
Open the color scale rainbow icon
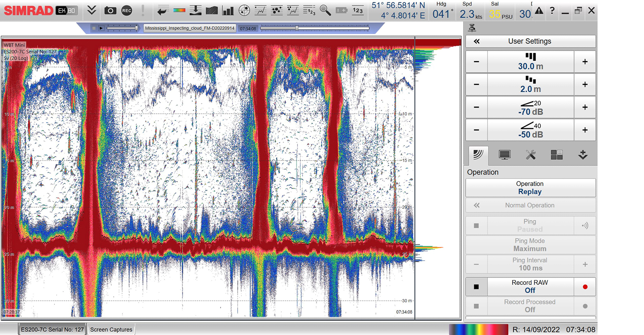coord(179,11)
